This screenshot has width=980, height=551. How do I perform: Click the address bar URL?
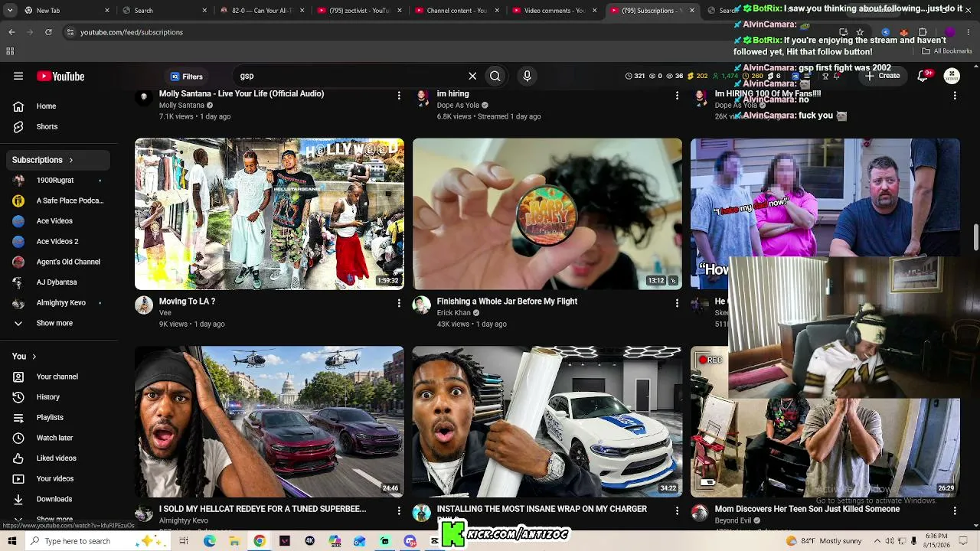[132, 32]
